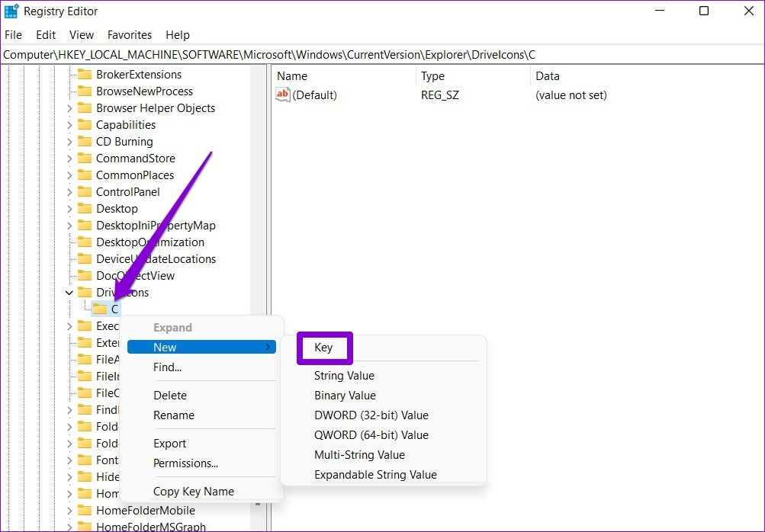Click the Desktop folder icon
The image size is (765, 532).
click(85, 208)
